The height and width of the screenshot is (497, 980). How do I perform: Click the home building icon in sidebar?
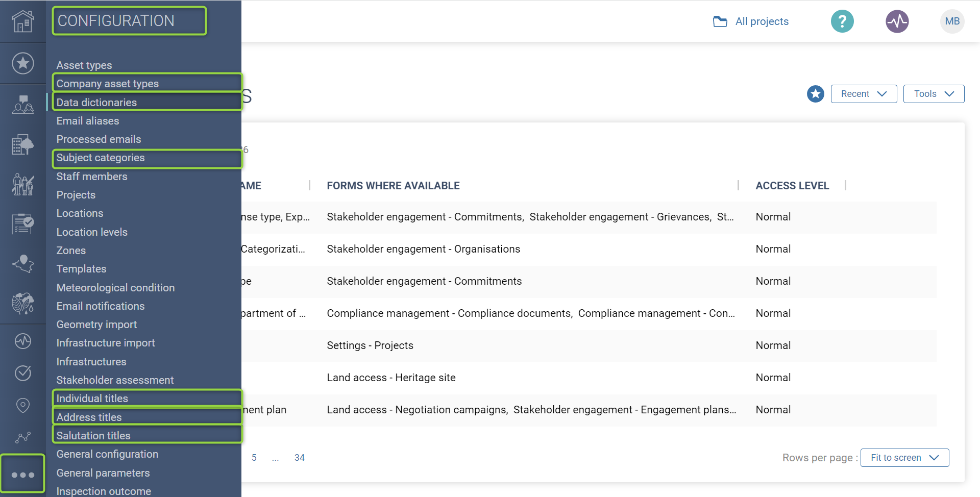23,21
